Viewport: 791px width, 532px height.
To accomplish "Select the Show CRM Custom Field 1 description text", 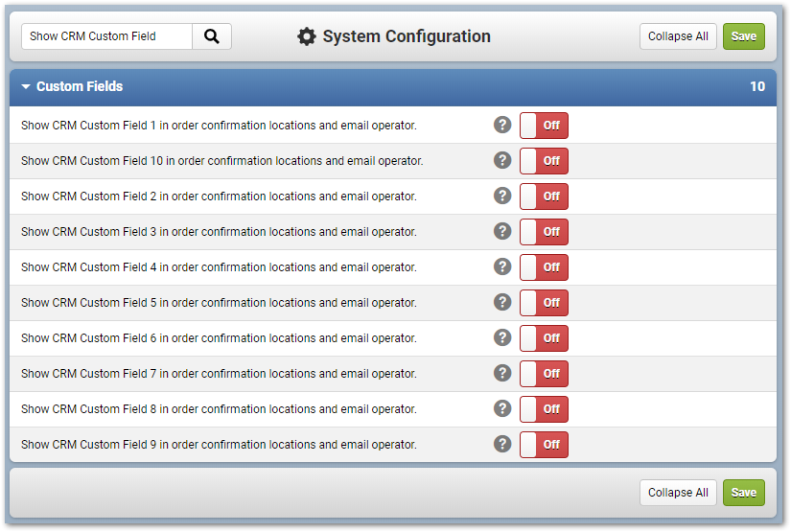I will [x=219, y=125].
